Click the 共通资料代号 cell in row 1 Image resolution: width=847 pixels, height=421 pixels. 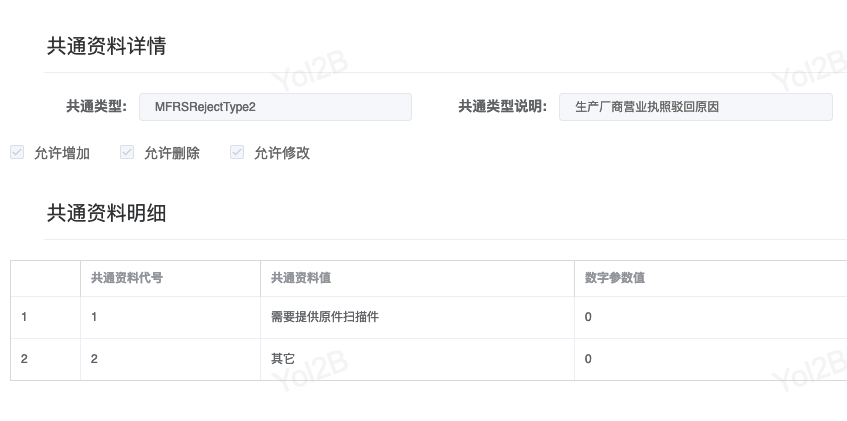[168, 317]
